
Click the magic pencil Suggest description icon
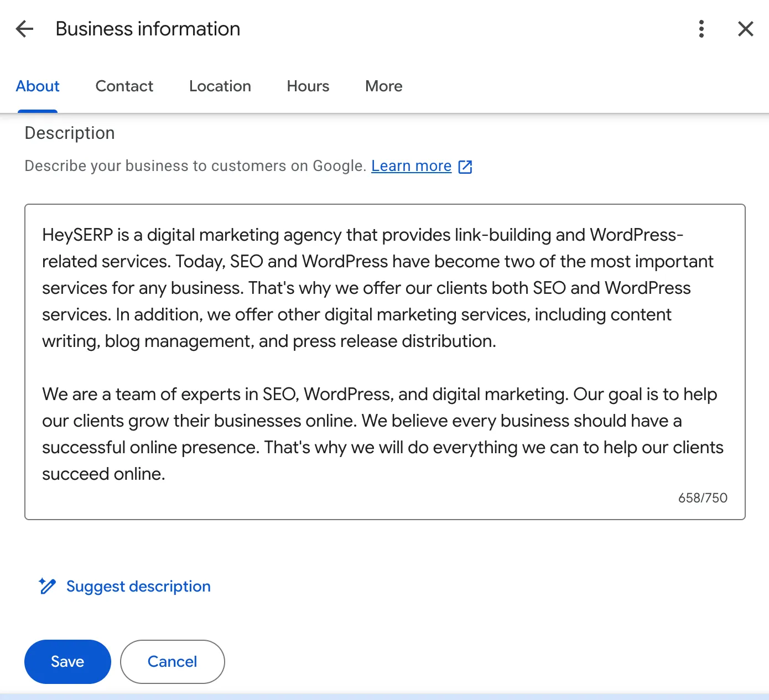48,586
